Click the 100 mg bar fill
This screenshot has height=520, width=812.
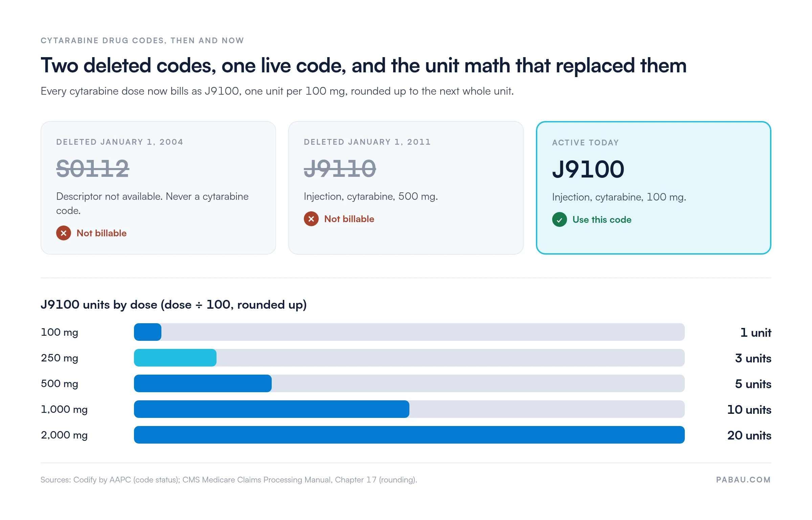148,332
